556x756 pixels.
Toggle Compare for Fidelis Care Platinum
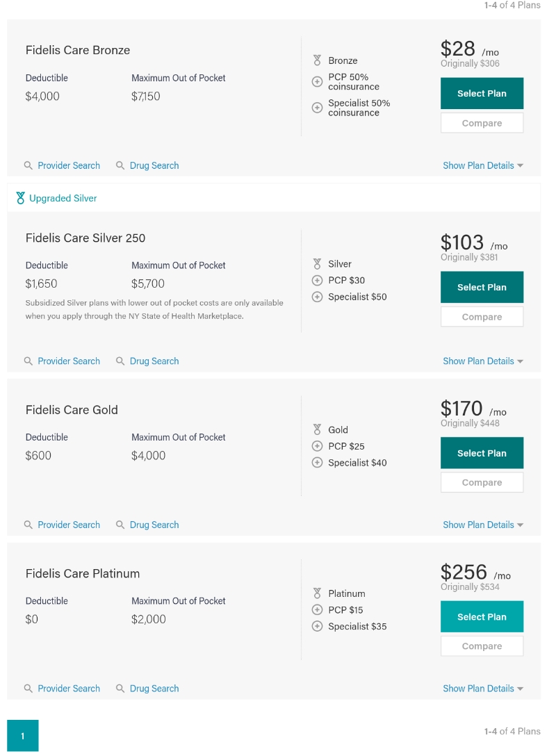click(482, 646)
